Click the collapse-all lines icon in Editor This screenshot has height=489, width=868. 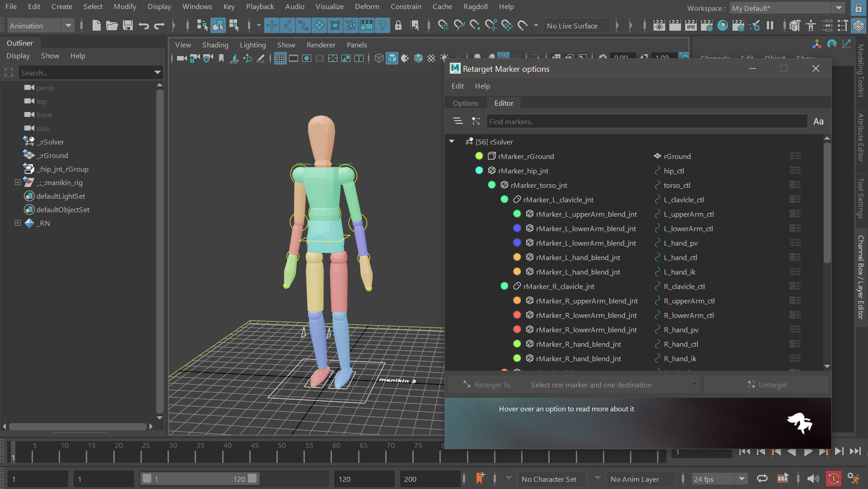coord(457,121)
